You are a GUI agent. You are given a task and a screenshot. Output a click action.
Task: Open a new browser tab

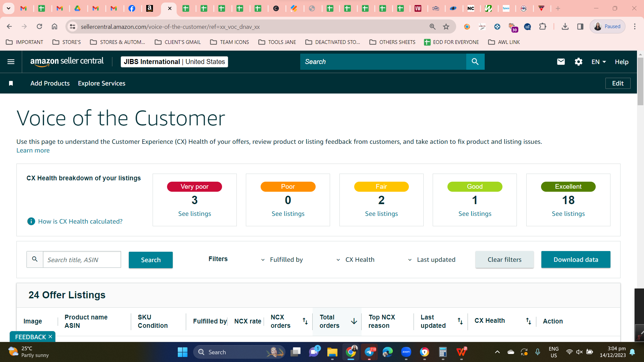[x=558, y=8]
